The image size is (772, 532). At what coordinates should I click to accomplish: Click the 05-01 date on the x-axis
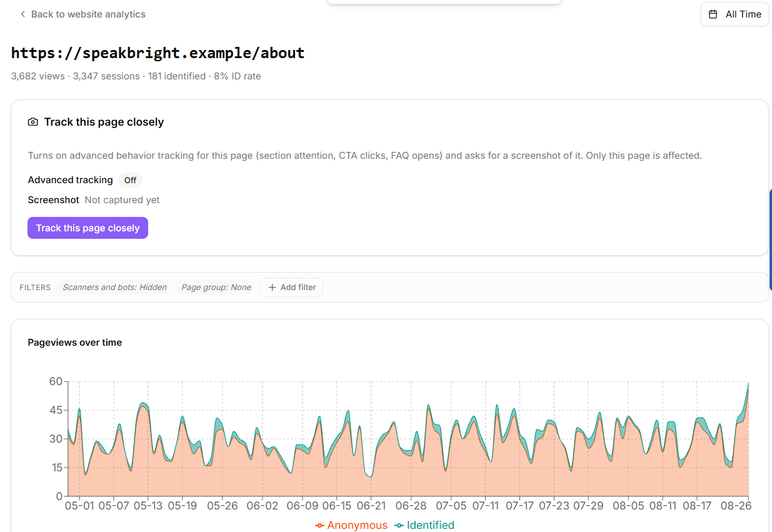click(79, 505)
